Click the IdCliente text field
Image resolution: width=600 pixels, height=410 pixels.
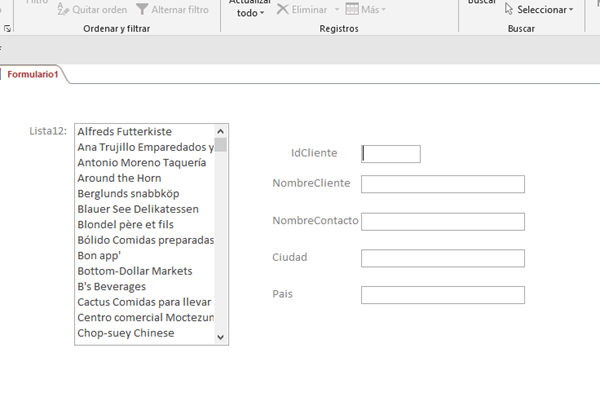(x=391, y=154)
